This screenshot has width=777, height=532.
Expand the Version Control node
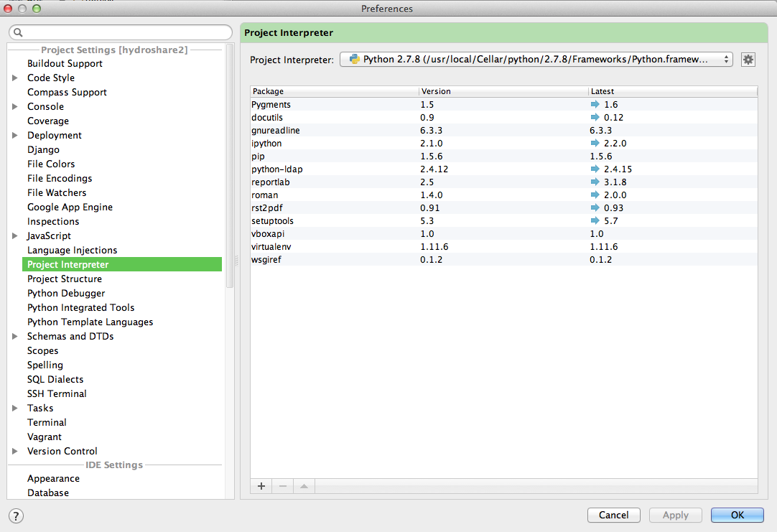[15, 452]
